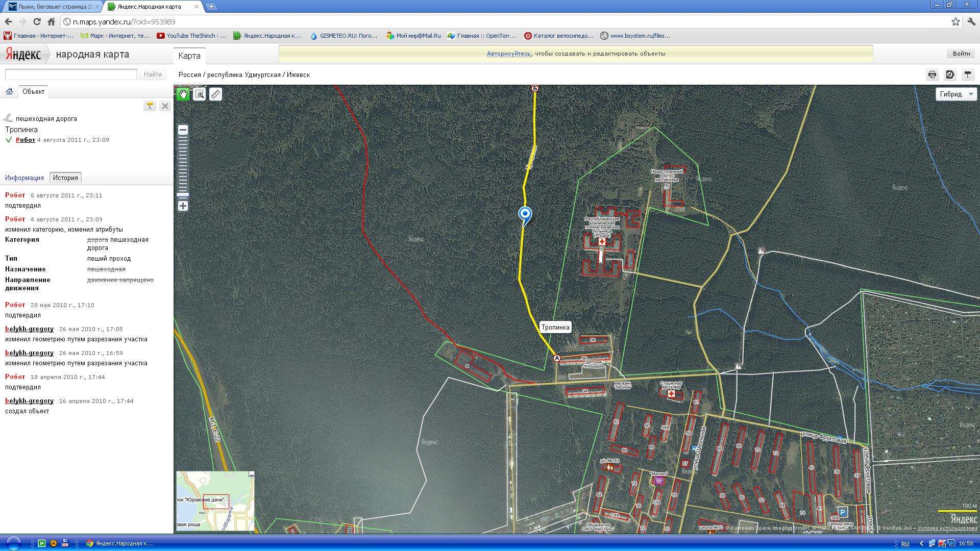Open belykh-gregory link dated 16:59
This screenshot has height=551, width=980.
(29, 353)
